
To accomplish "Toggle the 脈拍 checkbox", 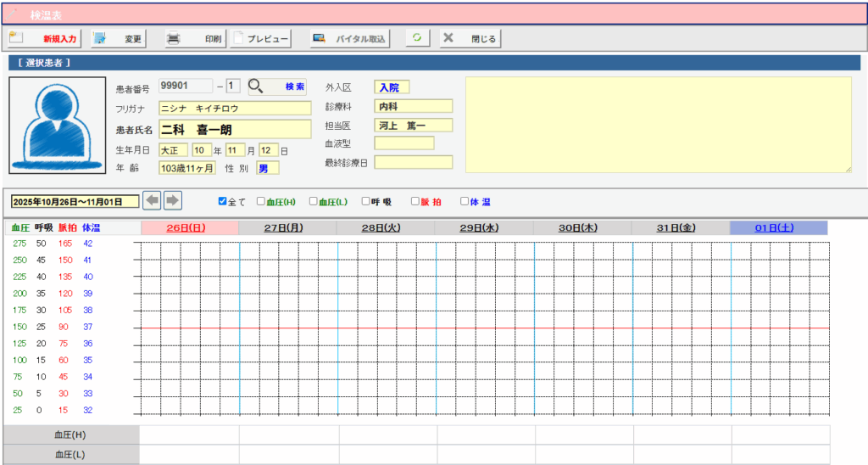I will pos(415,202).
